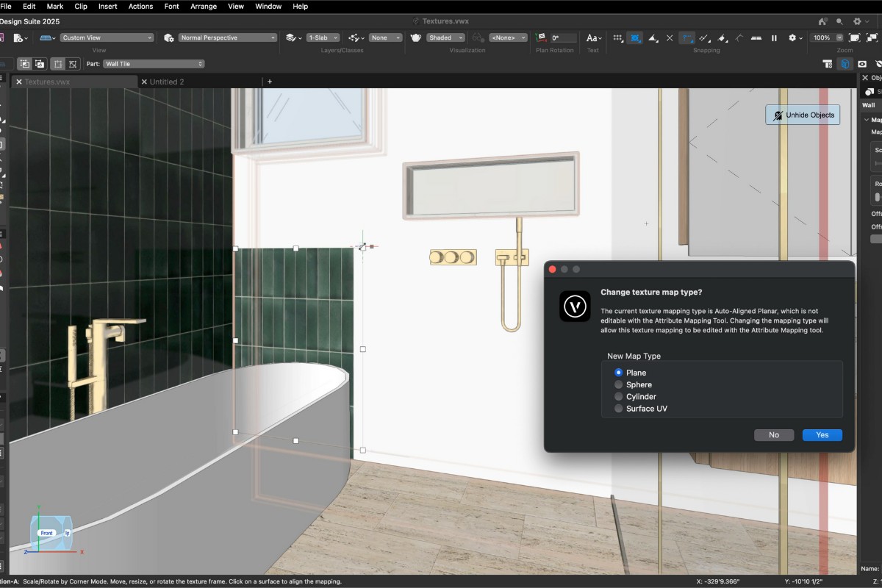Open the Shaded render mode dropdown
The width and height of the screenshot is (882, 588).
tap(445, 37)
